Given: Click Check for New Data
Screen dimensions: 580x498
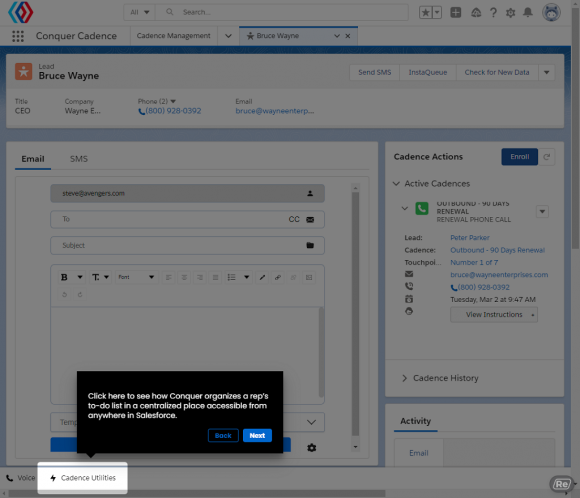Looking at the screenshot, I should point(497,72).
